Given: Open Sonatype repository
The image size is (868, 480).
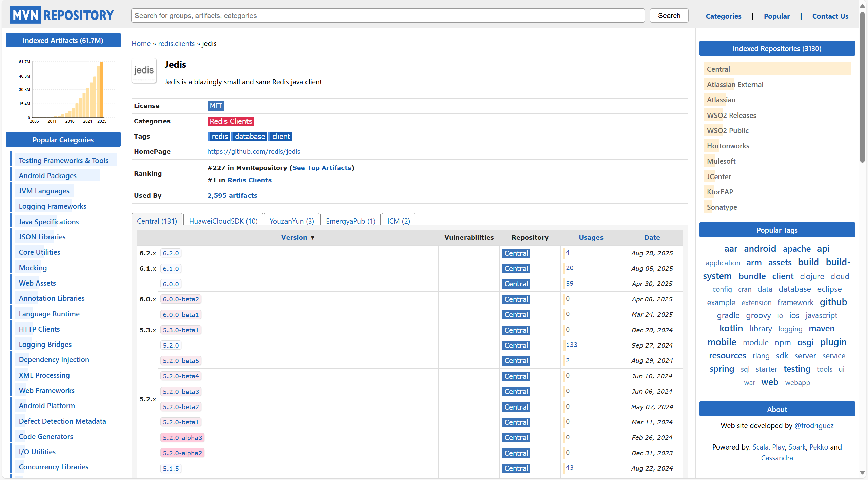Looking at the screenshot, I should click(722, 207).
